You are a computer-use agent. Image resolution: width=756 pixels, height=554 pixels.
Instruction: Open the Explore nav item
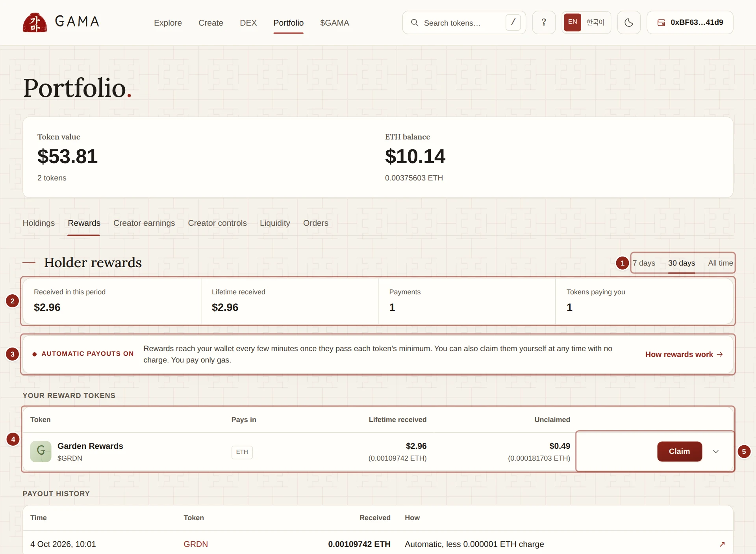(168, 23)
